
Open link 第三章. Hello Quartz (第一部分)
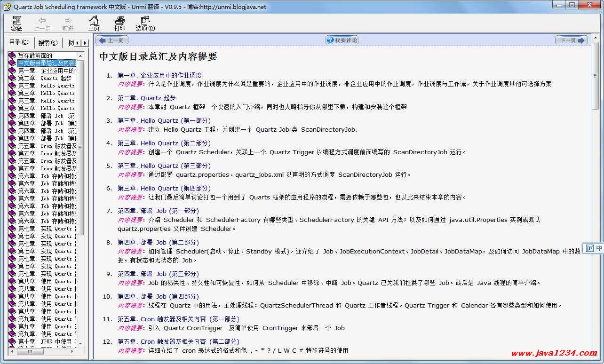pos(164,120)
